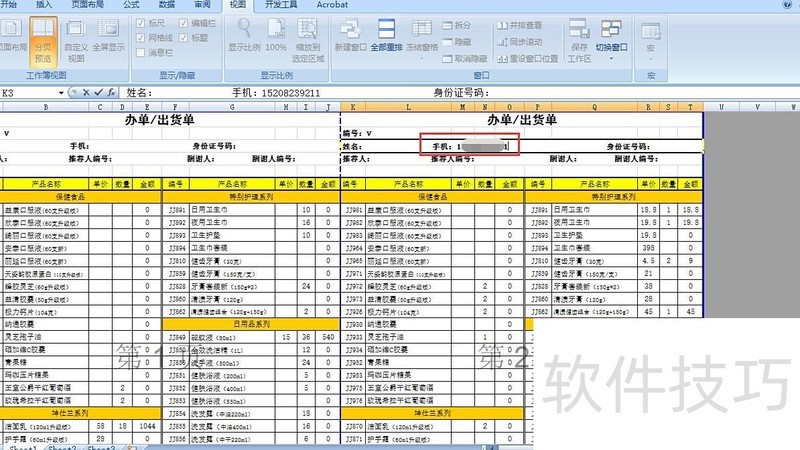Cancel entry with formula bar X
Viewport: 800px width, 450px height.
[x=86, y=92]
